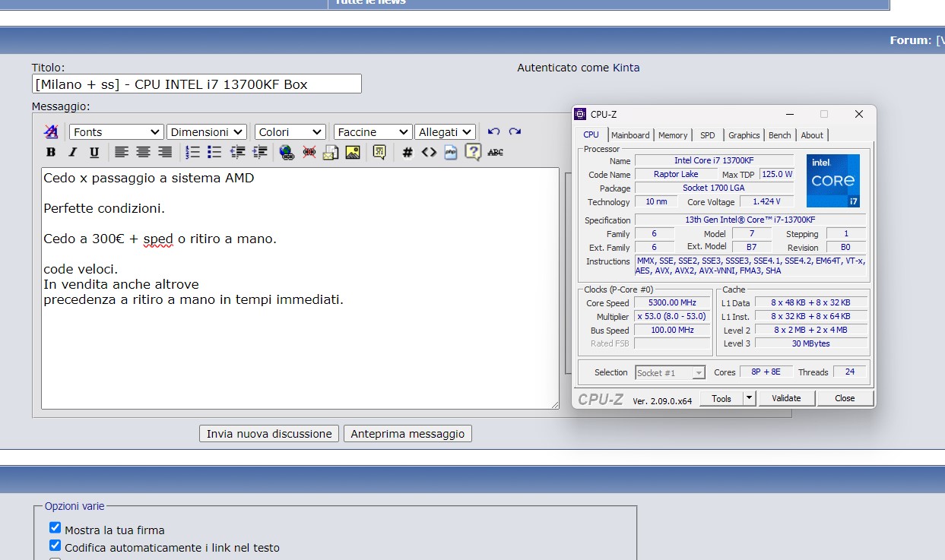Wrap selection in HTML tags (<> icon)
Screen dimensions: 945x560
pos(429,152)
